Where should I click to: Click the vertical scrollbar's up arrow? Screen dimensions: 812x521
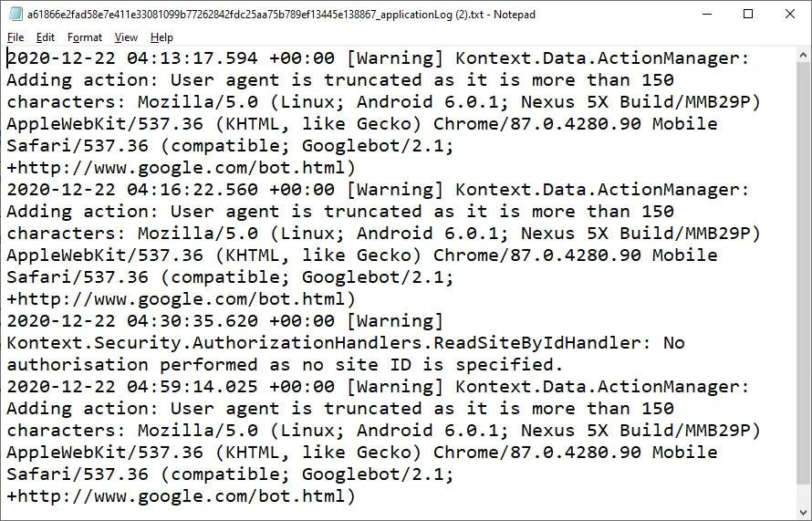pyautogui.click(x=803, y=55)
